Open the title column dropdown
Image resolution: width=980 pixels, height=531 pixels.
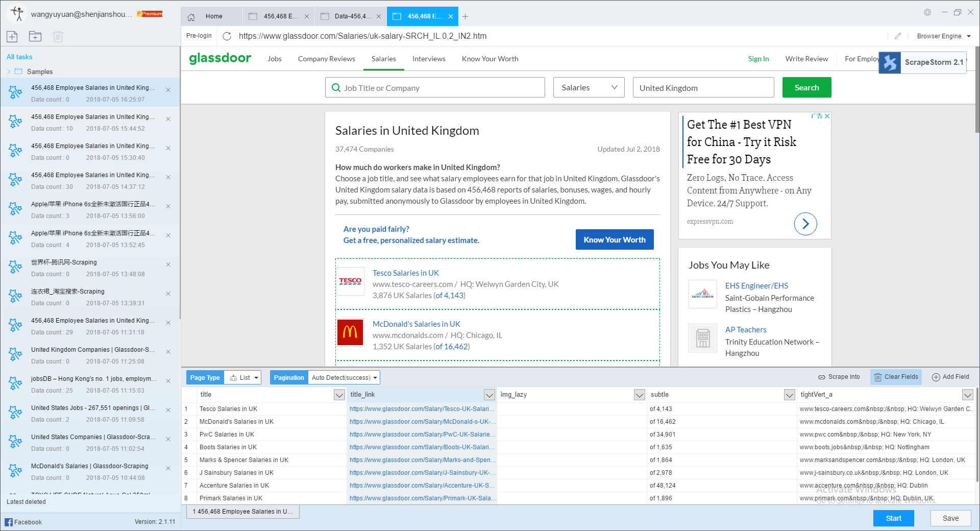coord(339,395)
